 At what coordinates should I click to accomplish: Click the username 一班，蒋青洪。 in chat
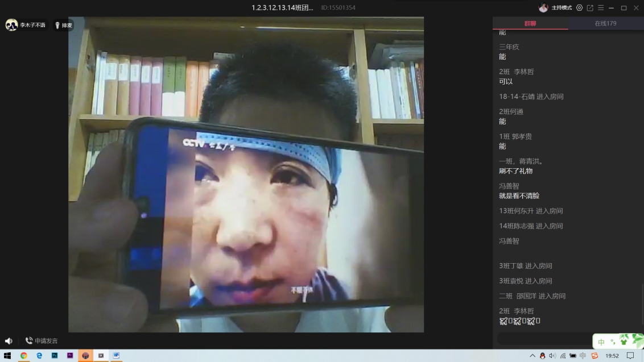tap(522, 161)
